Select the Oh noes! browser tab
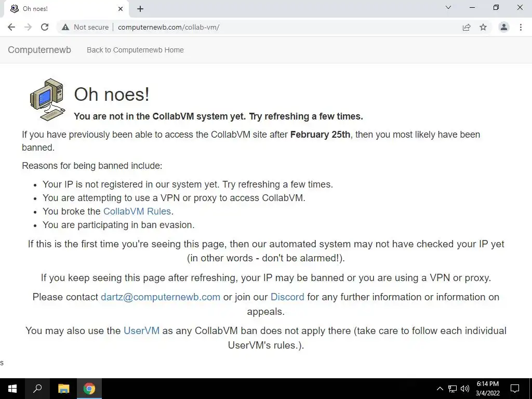The image size is (532, 399). (66, 9)
